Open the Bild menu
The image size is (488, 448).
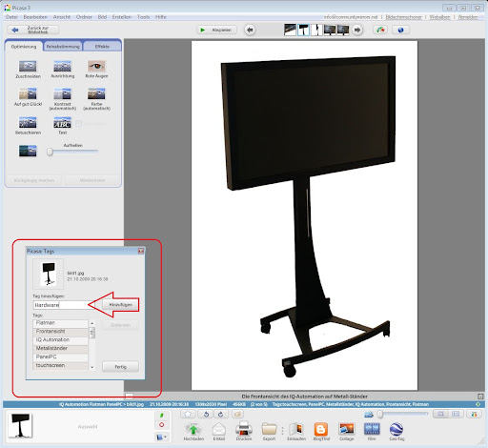tap(102, 17)
